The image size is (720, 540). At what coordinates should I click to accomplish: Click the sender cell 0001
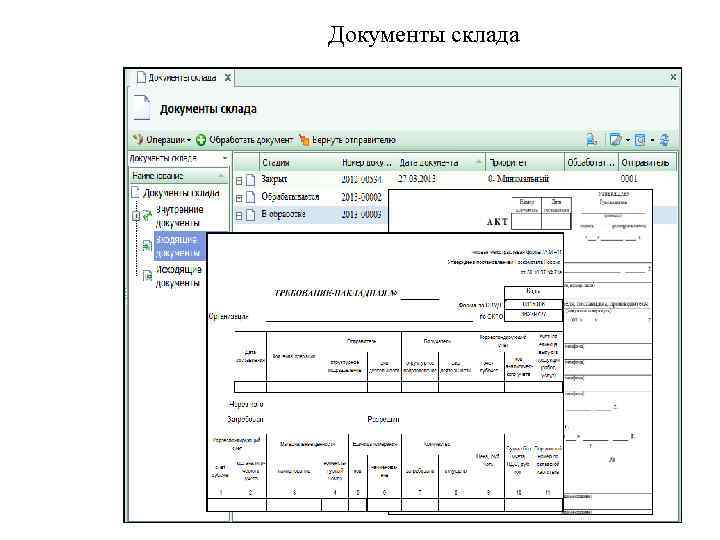629,179
